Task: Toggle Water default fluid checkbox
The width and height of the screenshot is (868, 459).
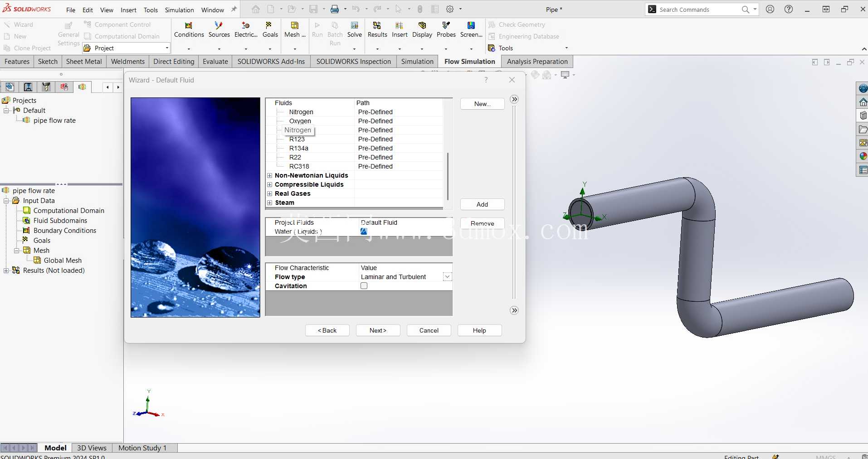Action: (x=364, y=232)
